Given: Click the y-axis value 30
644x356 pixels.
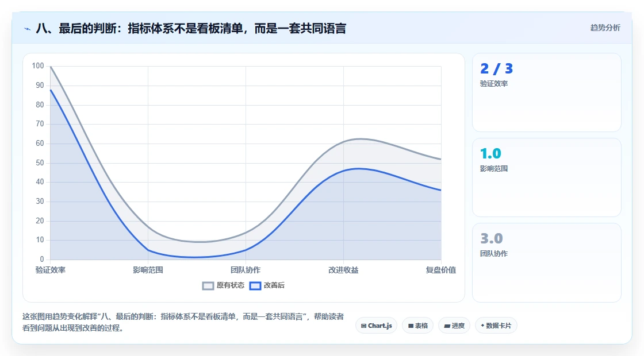Looking at the screenshot, I should [40, 202].
